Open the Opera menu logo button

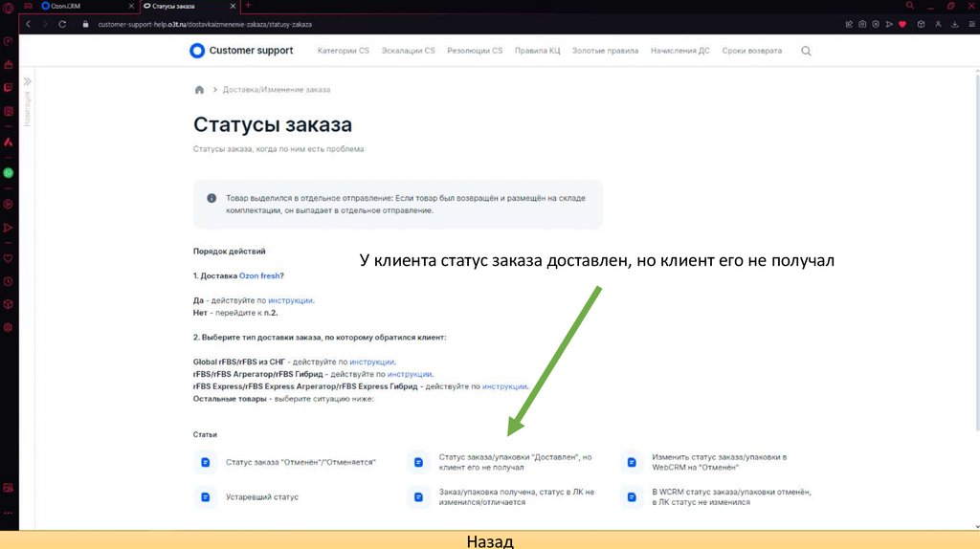[x=8, y=8]
